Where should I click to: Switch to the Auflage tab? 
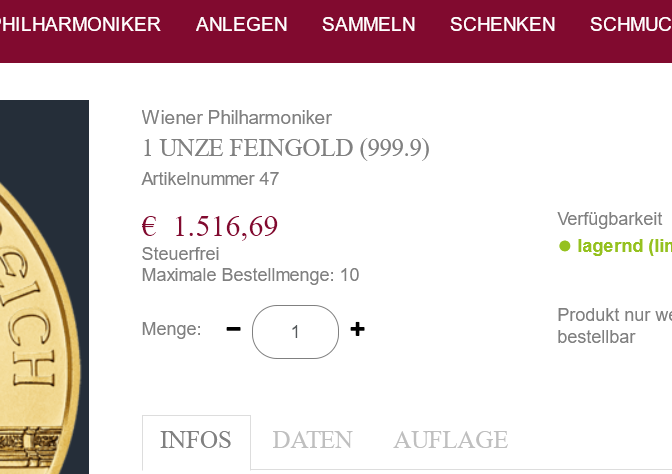click(450, 440)
